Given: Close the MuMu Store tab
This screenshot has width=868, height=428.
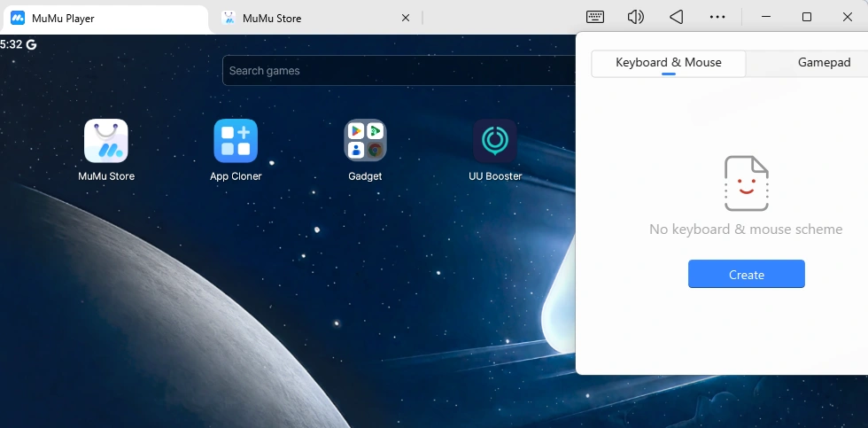Looking at the screenshot, I should click(406, 18).
